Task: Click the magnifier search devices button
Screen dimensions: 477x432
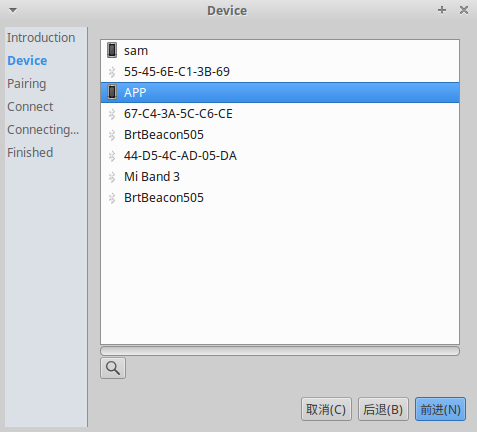Action: click(x=113, y=368)
